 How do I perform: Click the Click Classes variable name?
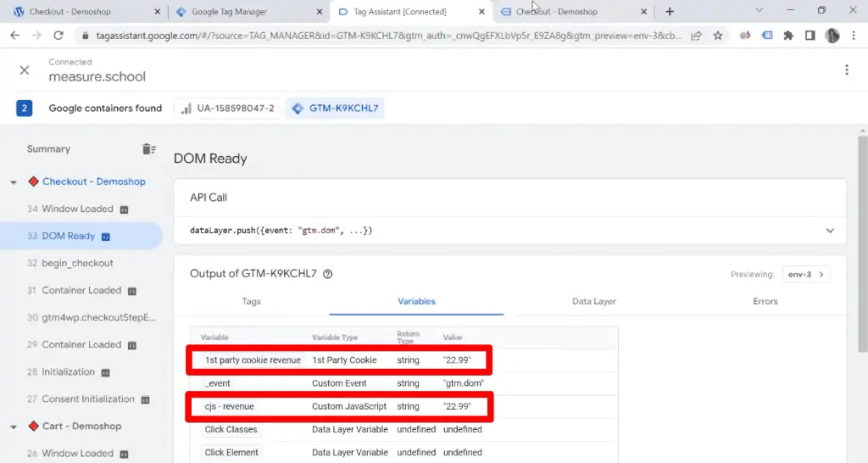(x=231, y=429)
